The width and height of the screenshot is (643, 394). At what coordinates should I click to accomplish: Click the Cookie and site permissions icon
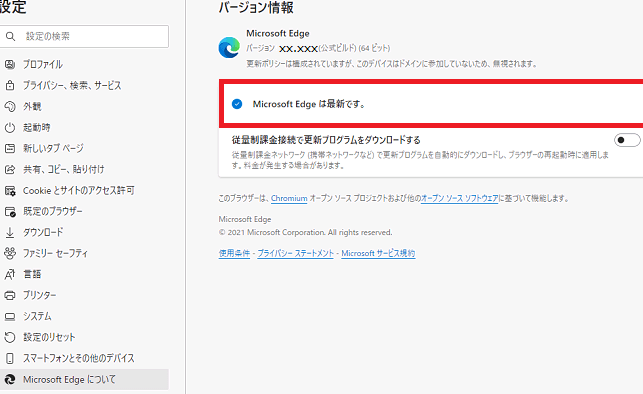tap(10, 191)
